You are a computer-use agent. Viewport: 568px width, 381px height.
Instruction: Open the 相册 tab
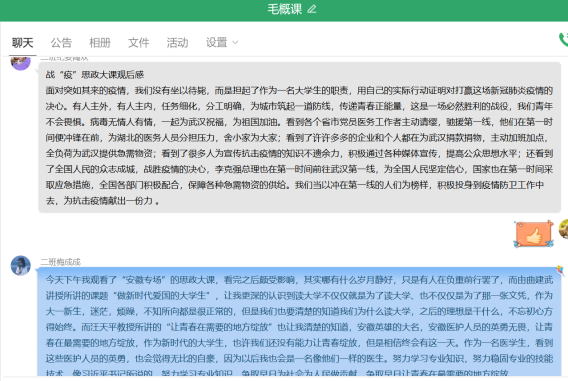pyautogui.click(x=100, y=43)
